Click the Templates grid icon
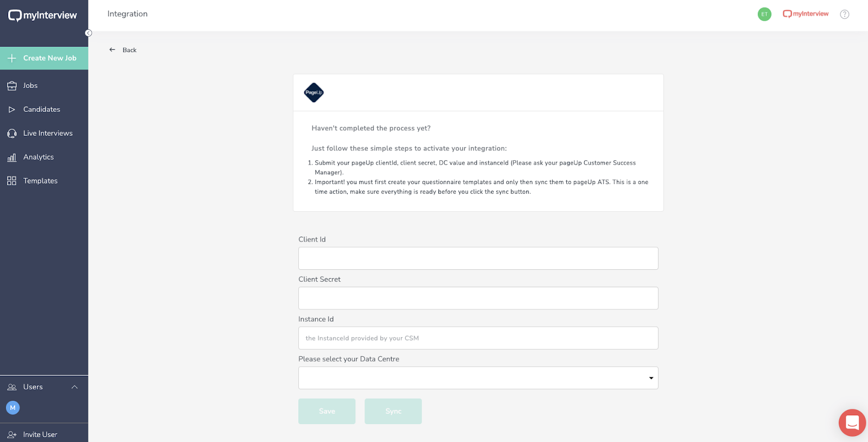 (x=12, y=181)
